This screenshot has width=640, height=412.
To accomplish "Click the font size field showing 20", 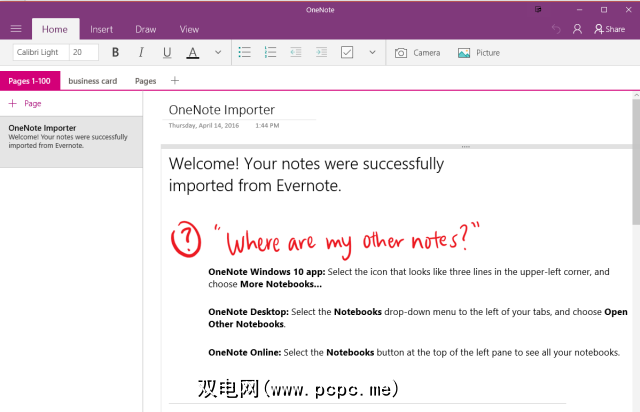I will [x=83, y=52].
